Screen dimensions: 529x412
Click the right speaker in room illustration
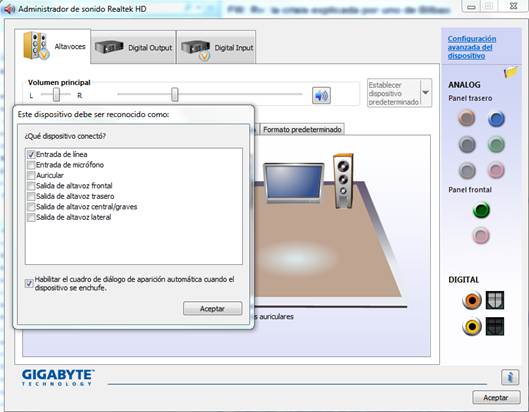[x=343, y=181]
